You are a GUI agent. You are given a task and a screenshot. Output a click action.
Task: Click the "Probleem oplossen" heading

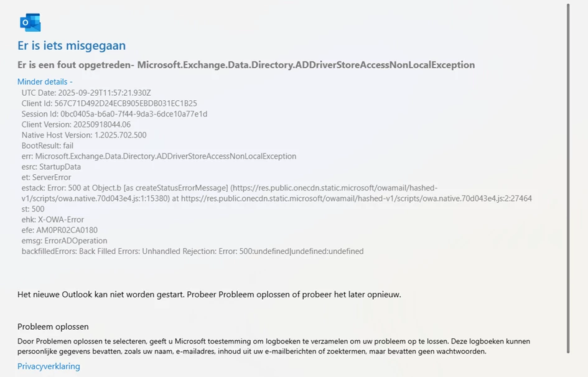point(53,327)
